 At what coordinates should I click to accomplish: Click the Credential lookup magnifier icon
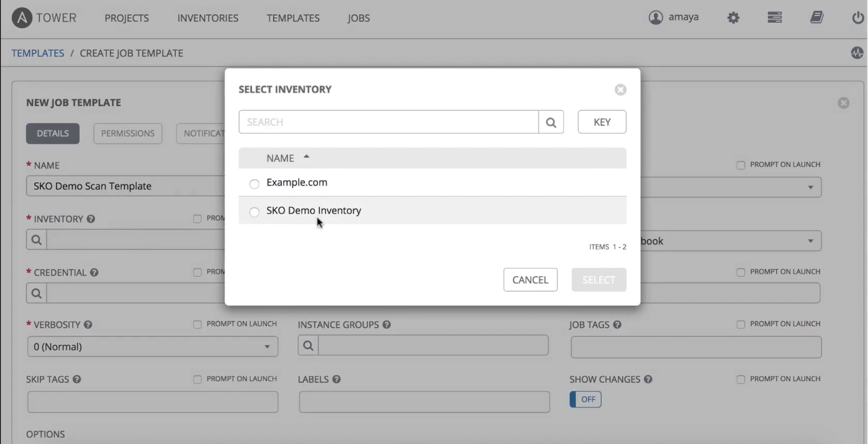click(x=37, y=293)
